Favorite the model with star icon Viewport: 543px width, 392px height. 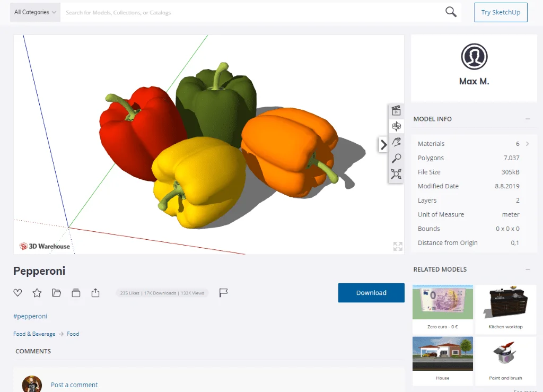click(37, 293)
